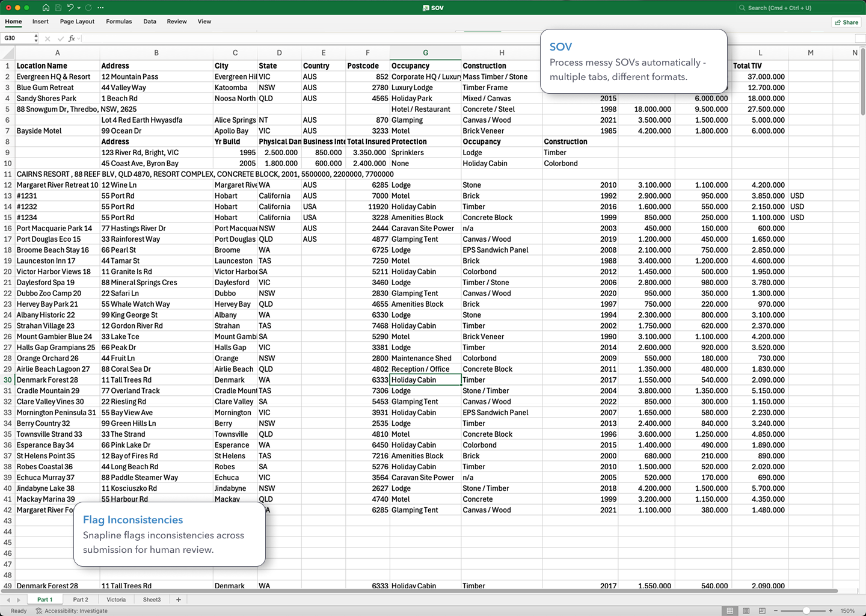Image resolution: width=866 pixels, height=616 pixels.
Task: Open the dropdown next to fx
Action: [78, 38]
